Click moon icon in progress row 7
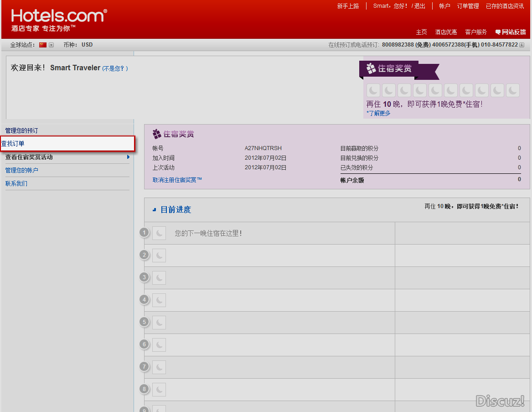This screenshot has width=532, height=412. 159,367
